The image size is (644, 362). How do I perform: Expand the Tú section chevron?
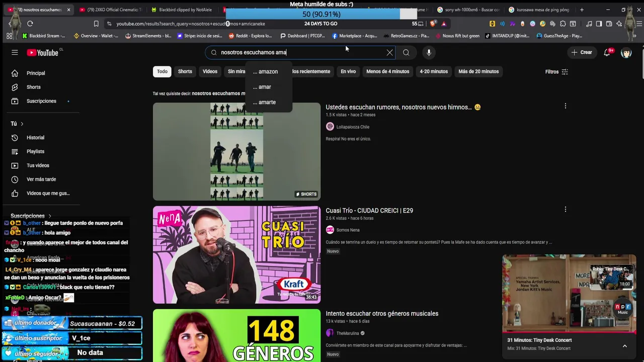coord(22,124)
